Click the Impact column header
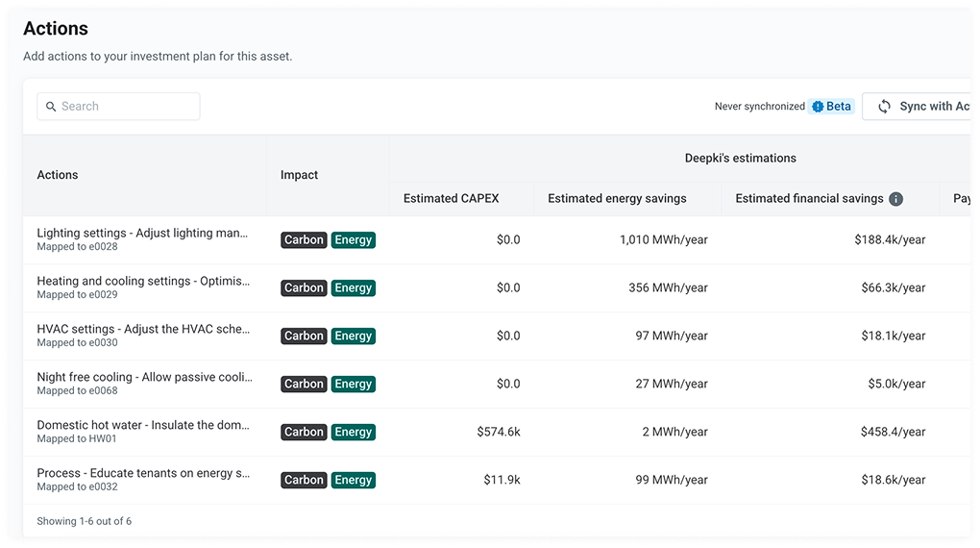The width and height of the screenshot is (980, 548). (x=300, y=175)
